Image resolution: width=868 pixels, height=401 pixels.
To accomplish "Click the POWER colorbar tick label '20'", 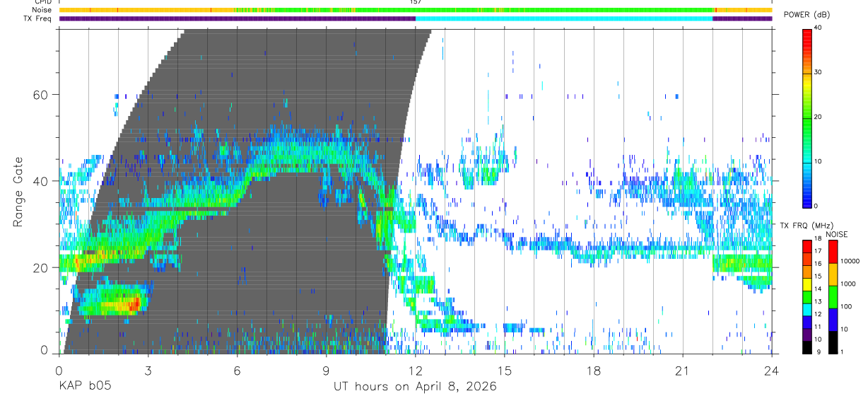I will (819, 117).
